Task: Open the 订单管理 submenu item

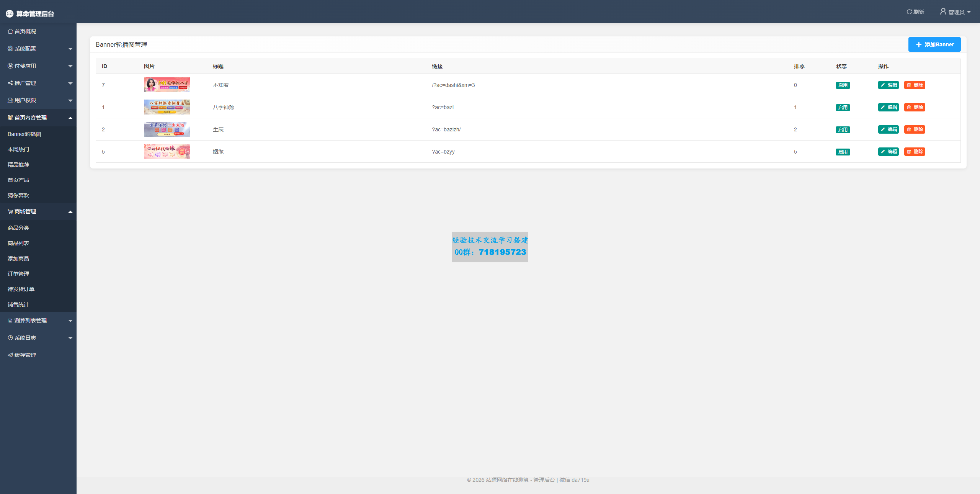Action: pyautogui.click(x=18, y=274)
